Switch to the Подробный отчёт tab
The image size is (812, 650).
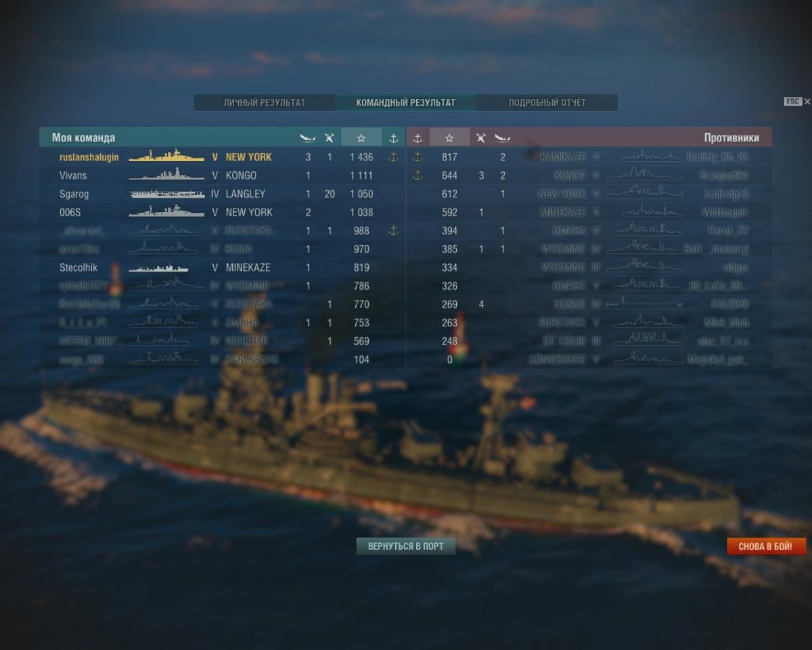(547, 103)
